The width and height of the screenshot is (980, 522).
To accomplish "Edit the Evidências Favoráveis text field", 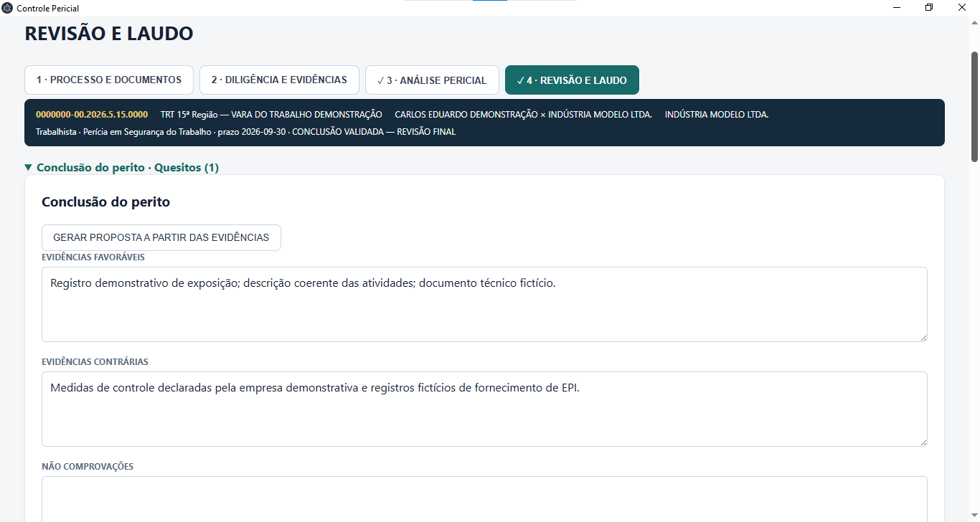I will pos(484,305).
